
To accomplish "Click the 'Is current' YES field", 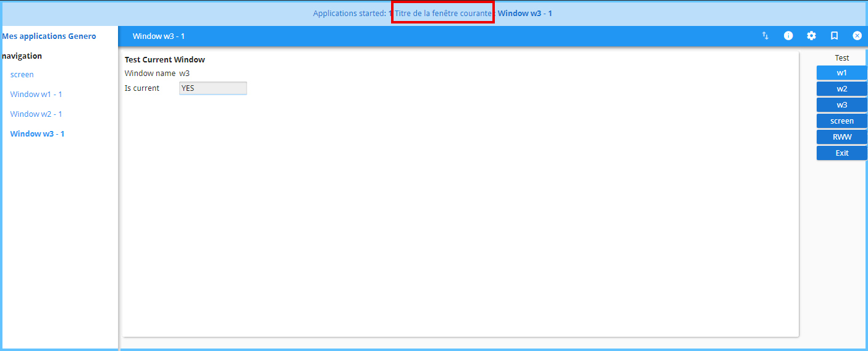I will [213, 88].
